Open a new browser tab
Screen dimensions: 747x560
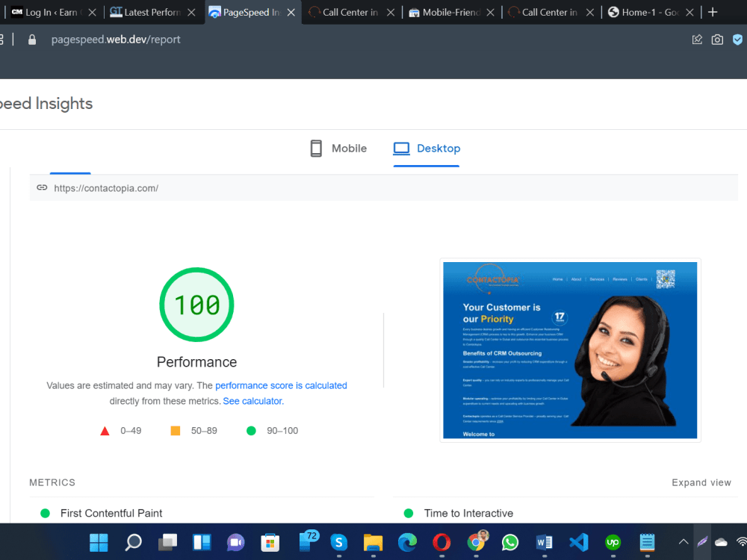(x=713, y=13)
